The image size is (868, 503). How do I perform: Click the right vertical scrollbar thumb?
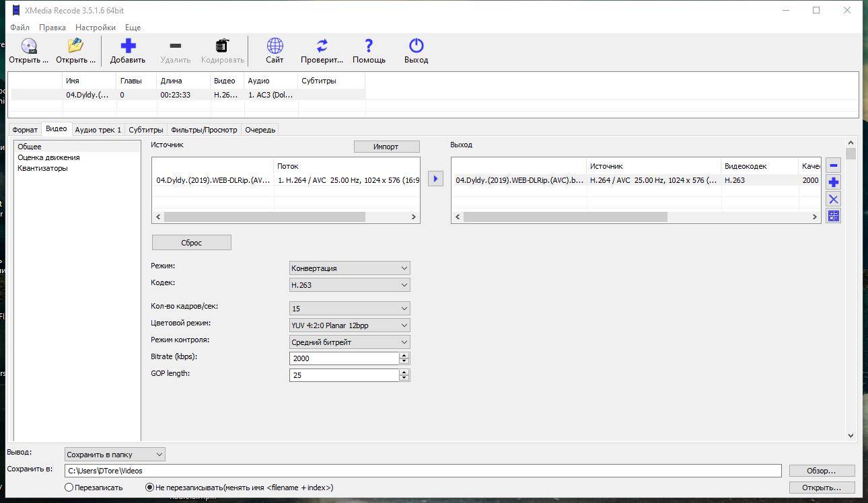[x=851, y=154]
